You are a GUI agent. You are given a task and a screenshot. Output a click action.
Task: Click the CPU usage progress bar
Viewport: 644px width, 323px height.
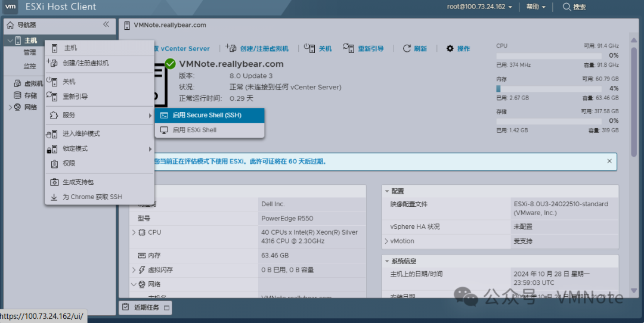coord(550,55)
